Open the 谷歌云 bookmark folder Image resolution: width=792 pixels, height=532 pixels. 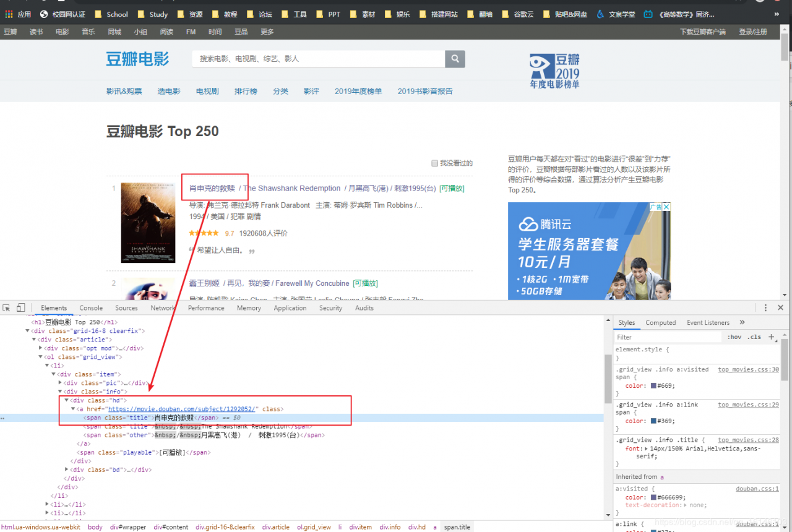pos(517,14)
